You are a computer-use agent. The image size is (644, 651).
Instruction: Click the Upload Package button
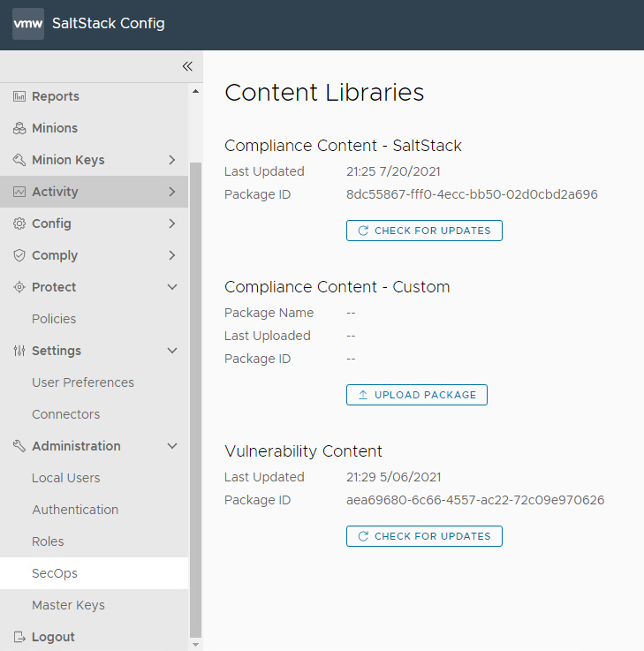pos(417,395)
